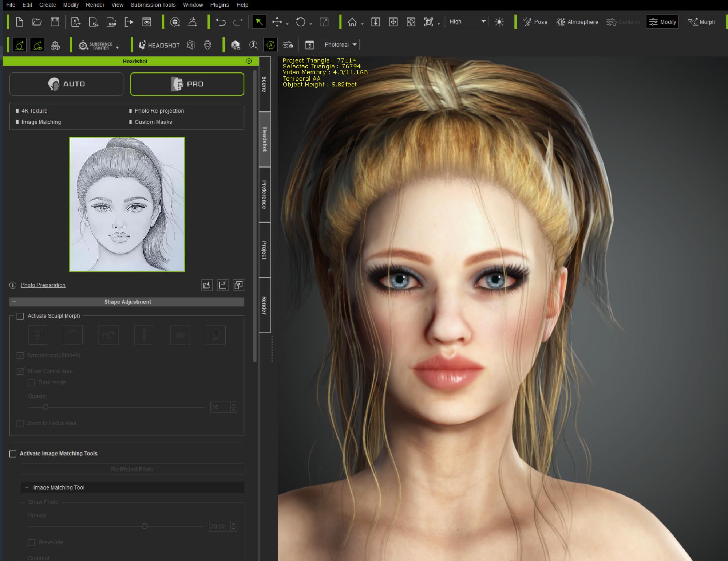Click the load photo icon below the sketch thumbnail
The width and height of the screenshot is (728, 561).
click(207, 285)
